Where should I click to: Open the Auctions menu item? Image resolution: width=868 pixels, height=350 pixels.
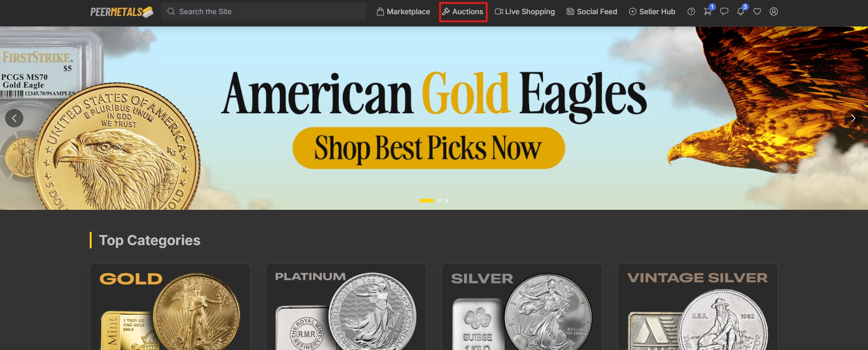click(x=463, y=11)
